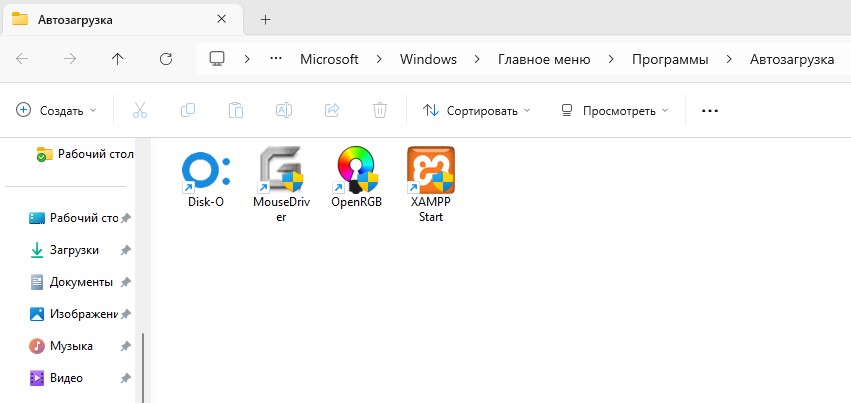The image size is (851, 403).
Task: Navigate to Microsoft in the address bar
Action: pos(329,59)
